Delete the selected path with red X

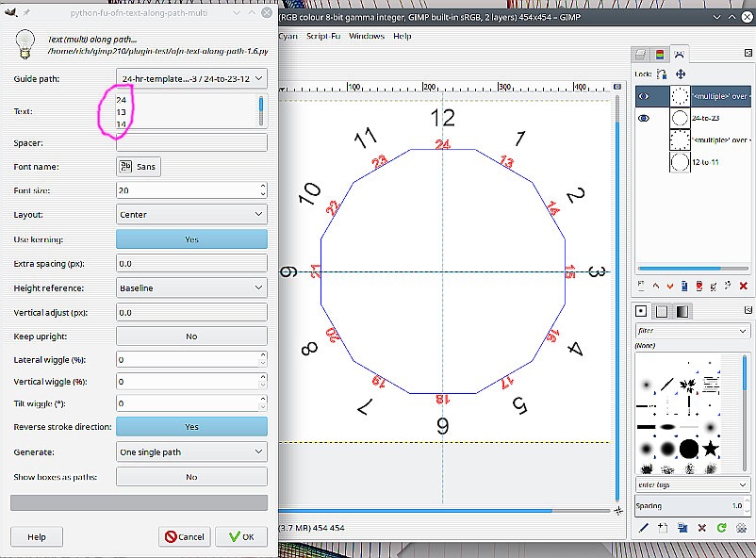coord(744,285)
